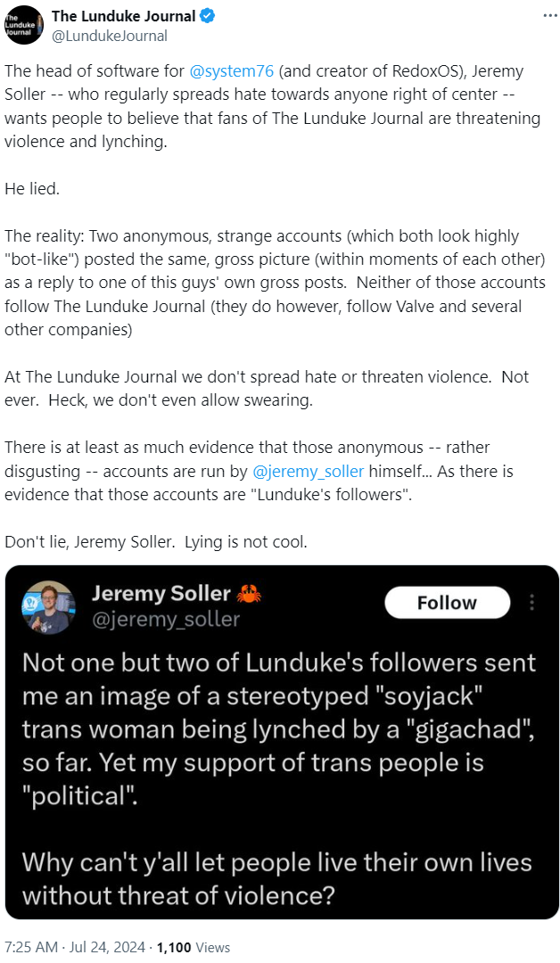Open quoted post text about Lunduke's followers
This screenshot has width=560, height=963.
pyautogui.click(x=278, y=726)
